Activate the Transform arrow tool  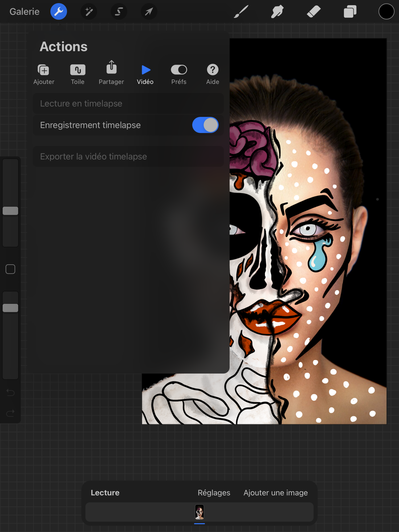(x=149, y=12)
